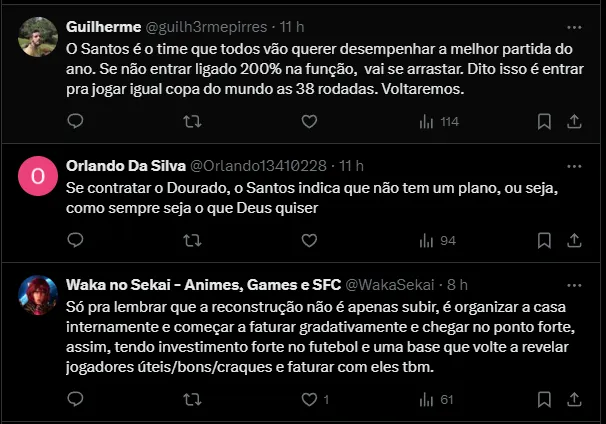Click Waka no Sekai's profile avatar
Viewport: 606px width, 424px height.
click(38, 295)
